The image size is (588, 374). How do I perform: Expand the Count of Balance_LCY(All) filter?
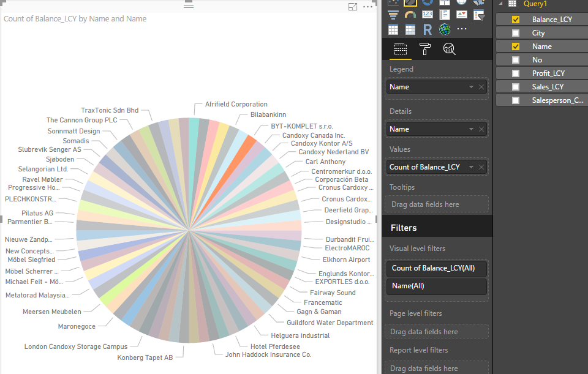(437, 268)
